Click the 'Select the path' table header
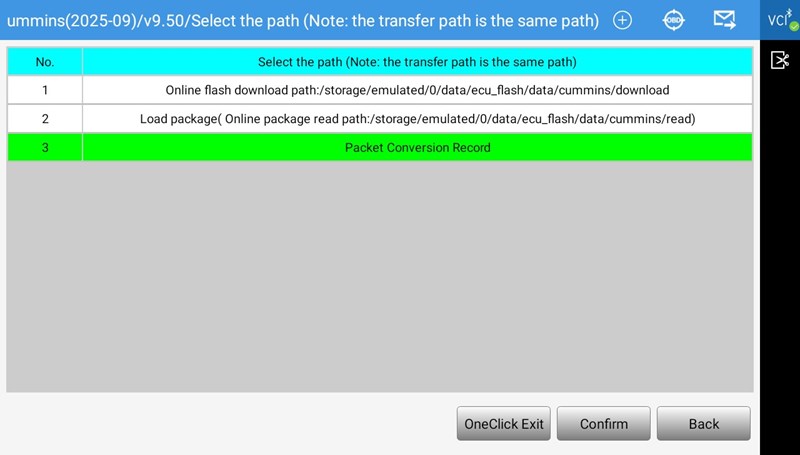The width and height of the screenshot is (800, 455). pyautogui.click(x=417, y=62)
